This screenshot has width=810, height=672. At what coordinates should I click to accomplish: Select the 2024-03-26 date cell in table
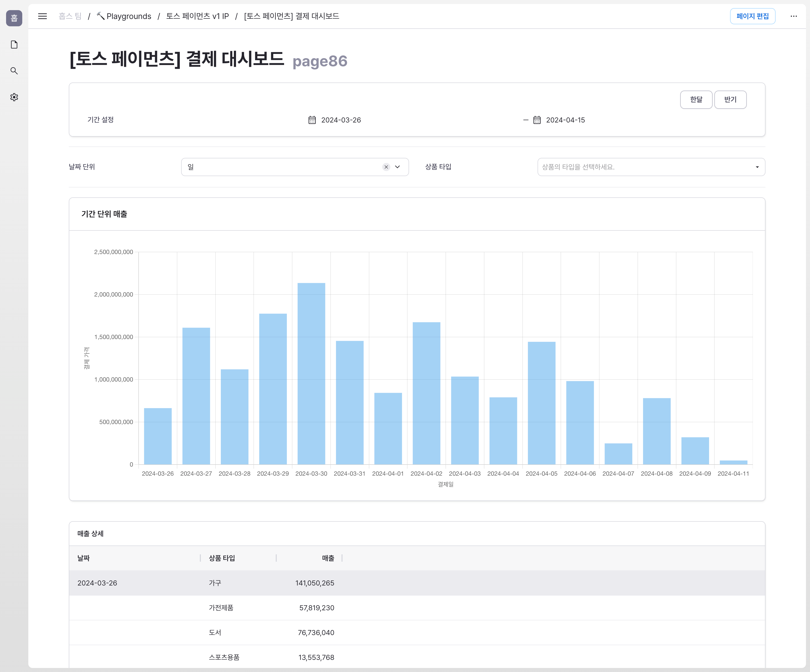coord(97,583)
